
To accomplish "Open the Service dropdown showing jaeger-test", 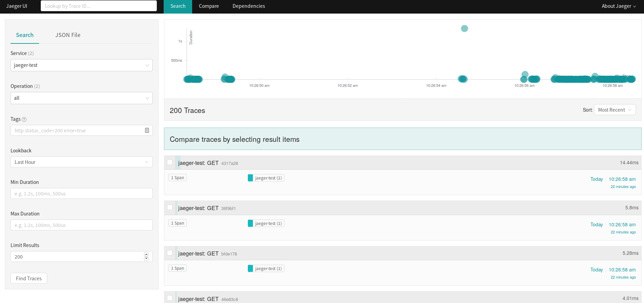I will (81, 65).
